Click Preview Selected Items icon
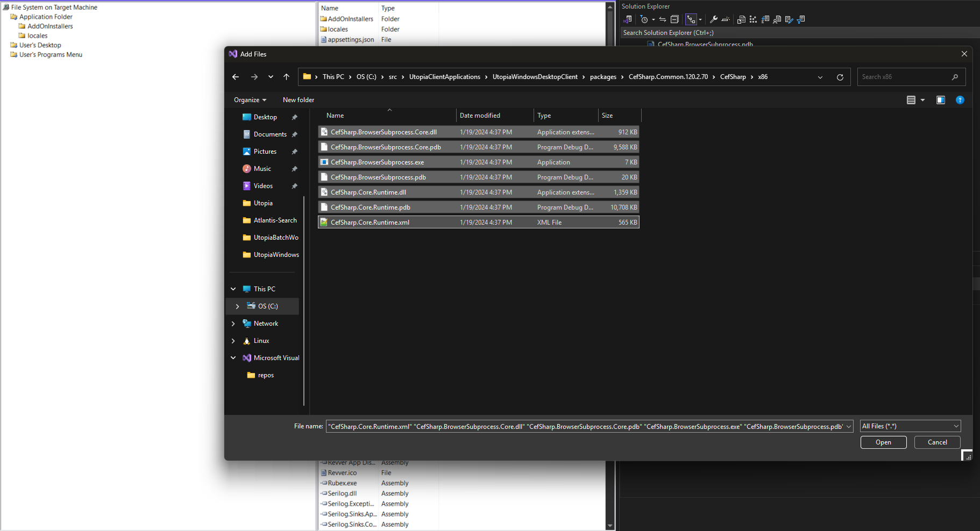The height and width of the screenshot is (531, 980). (x=725, y=19)
